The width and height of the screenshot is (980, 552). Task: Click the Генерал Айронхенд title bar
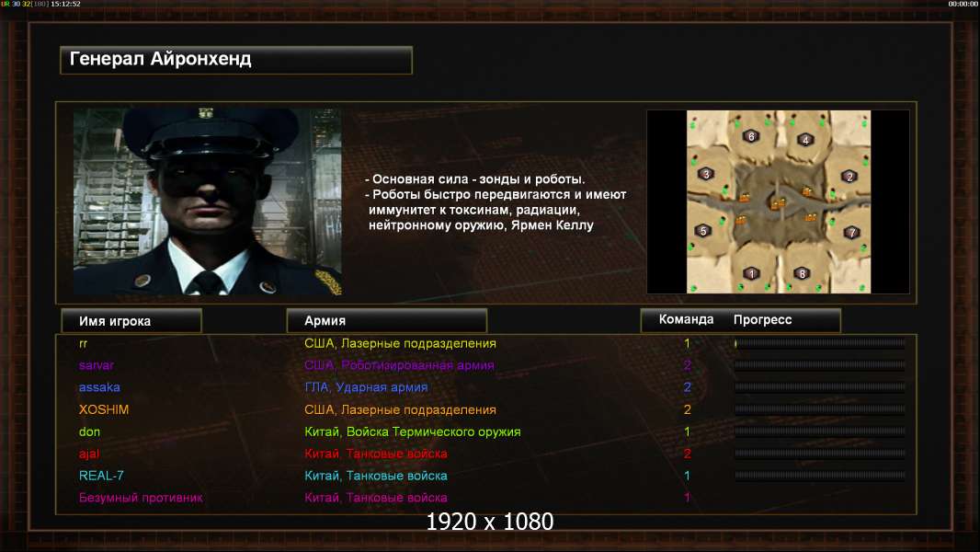[236, 60]
